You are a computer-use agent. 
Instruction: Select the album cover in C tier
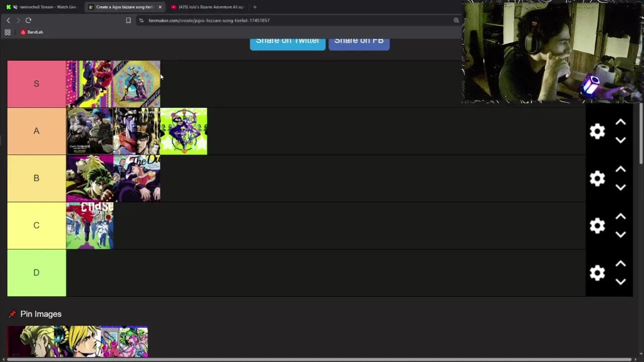(x=90, y=226)
